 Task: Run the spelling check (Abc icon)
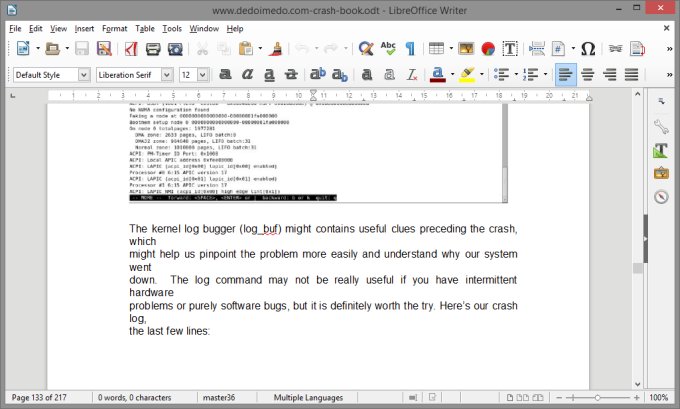388,49
